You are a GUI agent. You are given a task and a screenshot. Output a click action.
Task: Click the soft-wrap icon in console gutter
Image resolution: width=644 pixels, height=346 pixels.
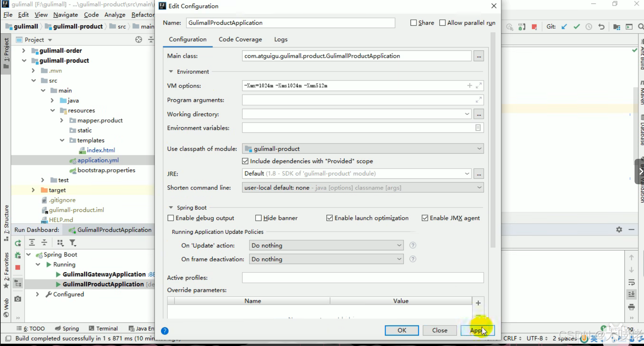632,282
